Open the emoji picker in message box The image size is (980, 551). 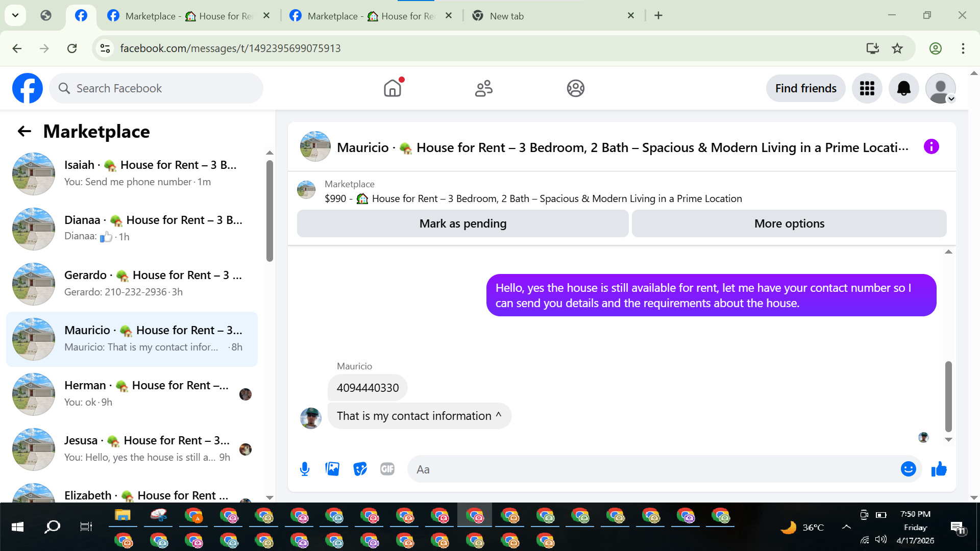908,469
